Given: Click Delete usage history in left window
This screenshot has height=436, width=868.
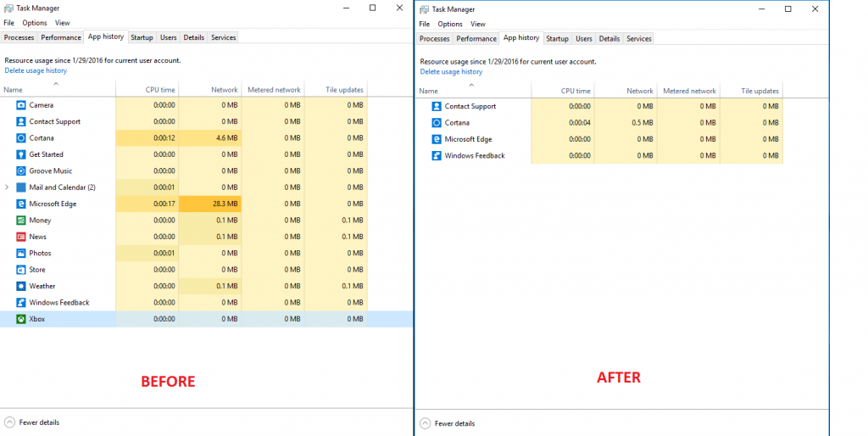Looking at the screenshot, I should pyautogui.click(x=36, y=70).
